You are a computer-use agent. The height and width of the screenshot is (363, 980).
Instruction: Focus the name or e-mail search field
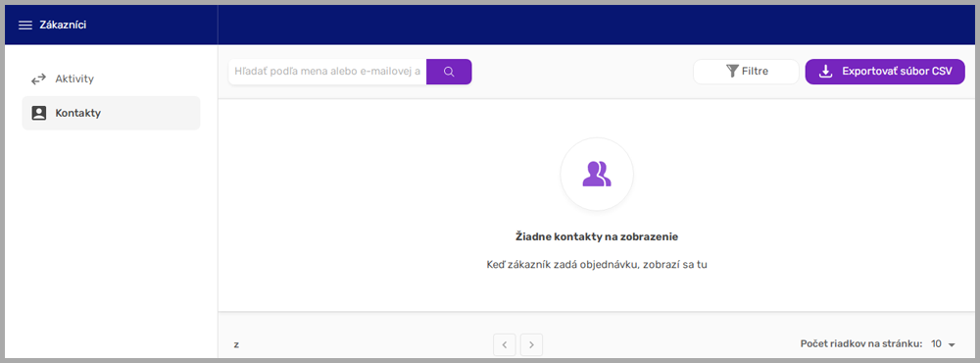(x=327, y=72)
